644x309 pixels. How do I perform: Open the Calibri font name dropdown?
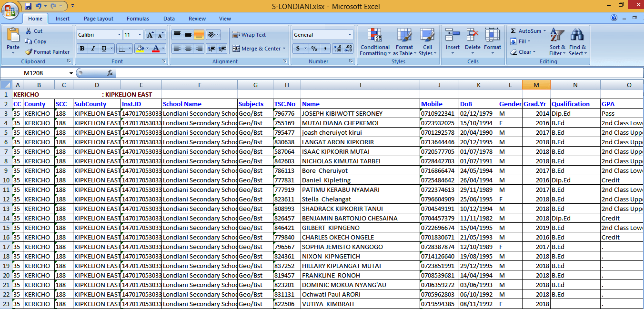(119, 35)
